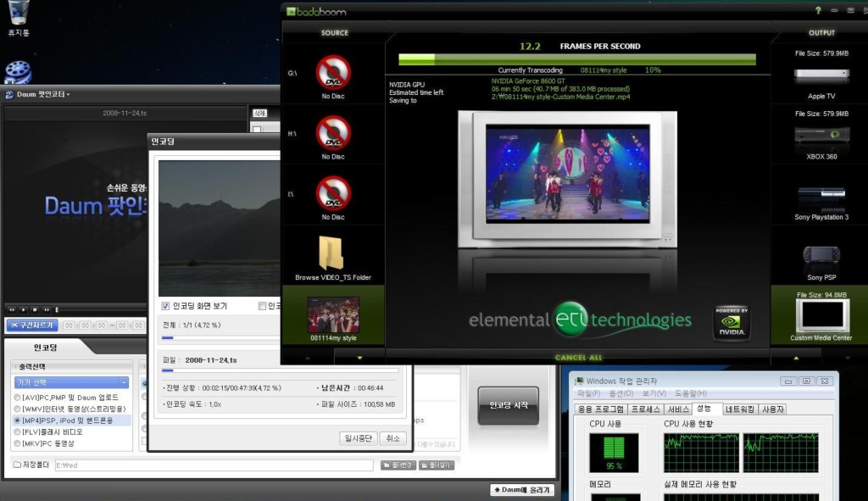Click play button in Daum player
The width and height of the screenshot is (868, 501).
point(23,309)
